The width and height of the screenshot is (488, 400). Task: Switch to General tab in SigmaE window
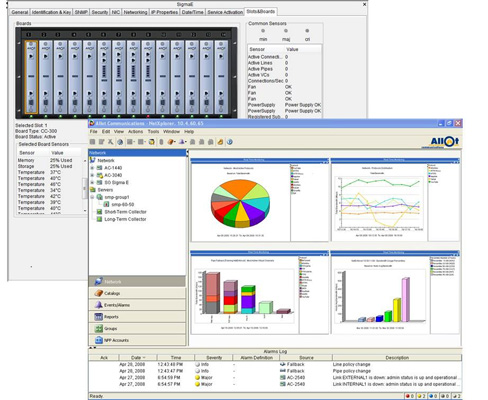click(x=20, y=12)
